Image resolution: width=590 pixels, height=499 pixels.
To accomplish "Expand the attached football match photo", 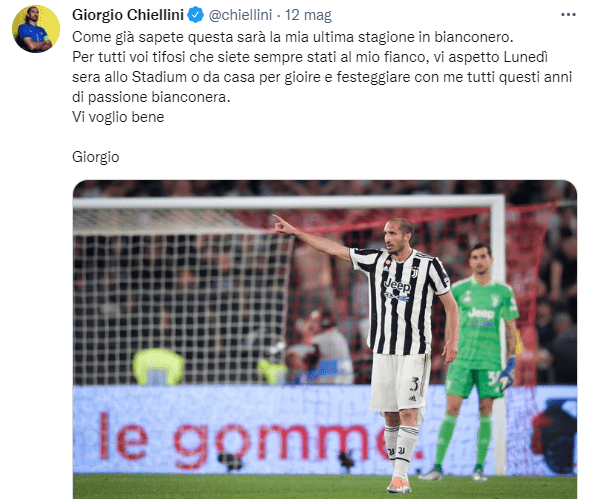I will (325, 339).
